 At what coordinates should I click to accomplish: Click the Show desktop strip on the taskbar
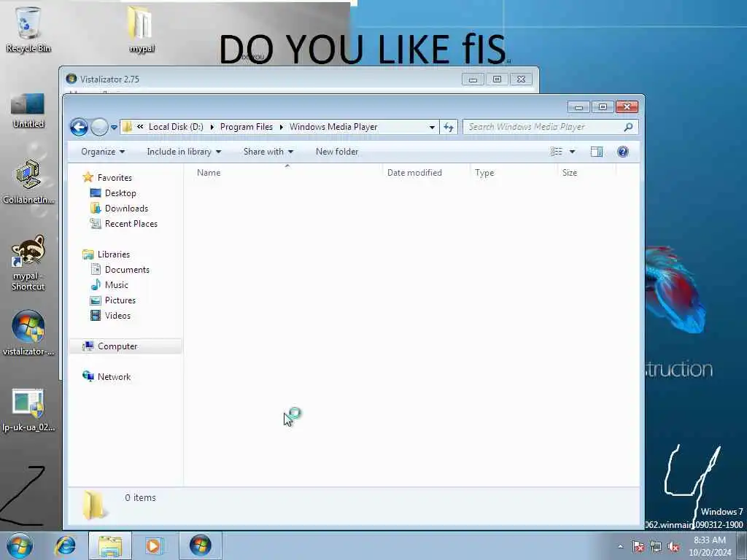point(742,545)
